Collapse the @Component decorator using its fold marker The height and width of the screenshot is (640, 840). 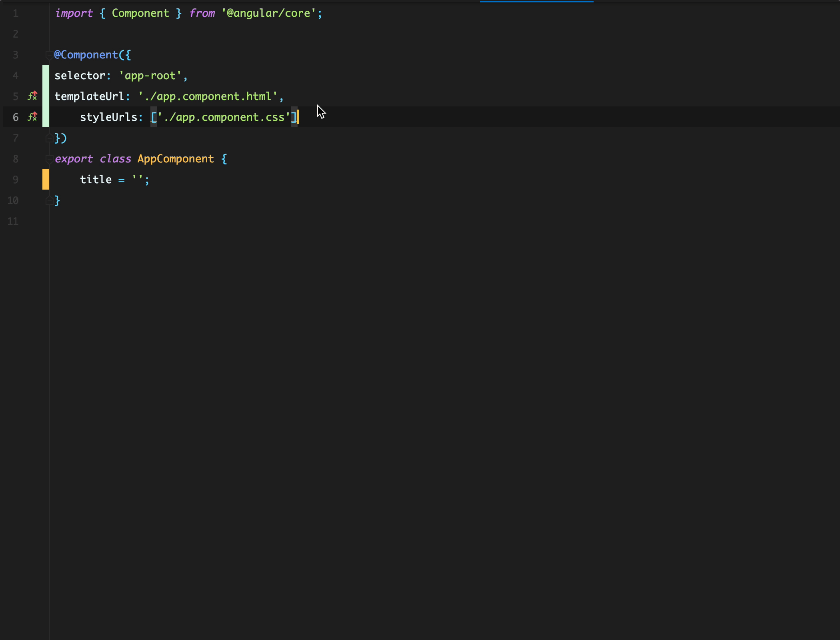(x=49, y=55)
